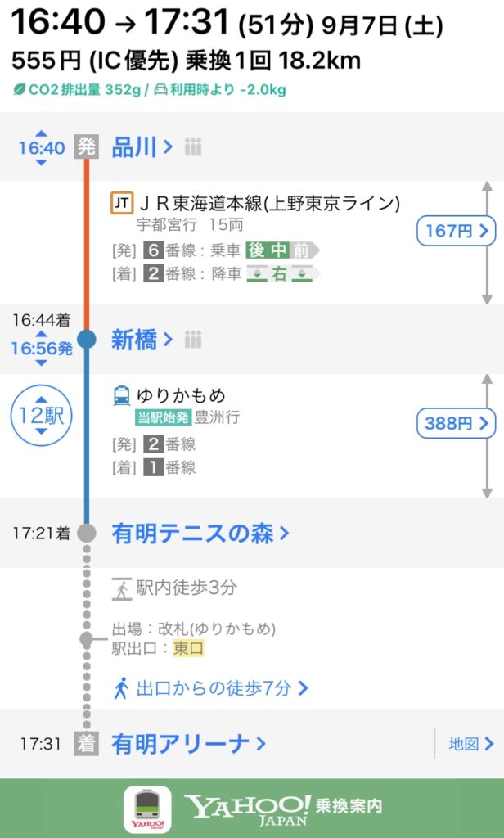Open 388円 fare details
This screenshot has height=838, width=504.
click(456, 424)
